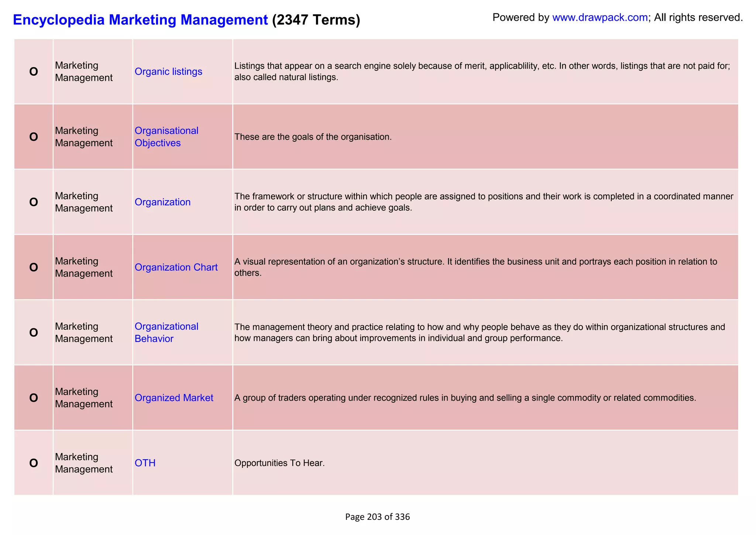Click the Encyclopedia Marketing Management title
The height and width of the screenshot is (535, 756).
(140, 20)
